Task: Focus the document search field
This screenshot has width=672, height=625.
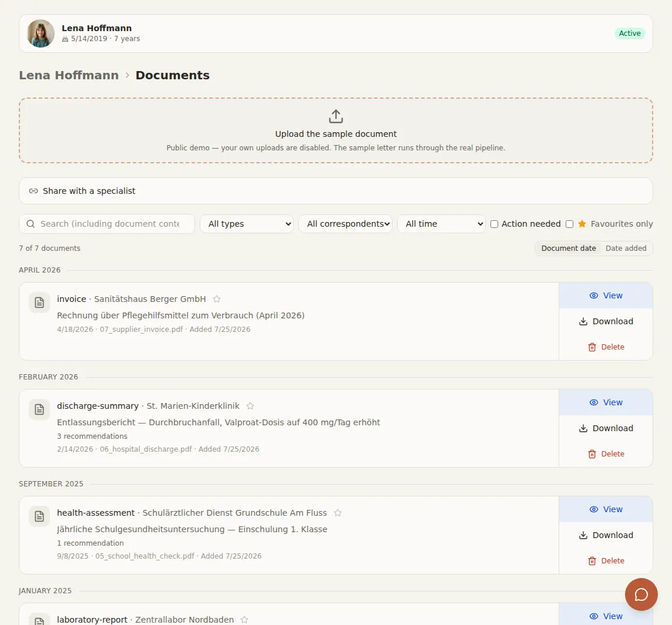Action: (107, 224)
